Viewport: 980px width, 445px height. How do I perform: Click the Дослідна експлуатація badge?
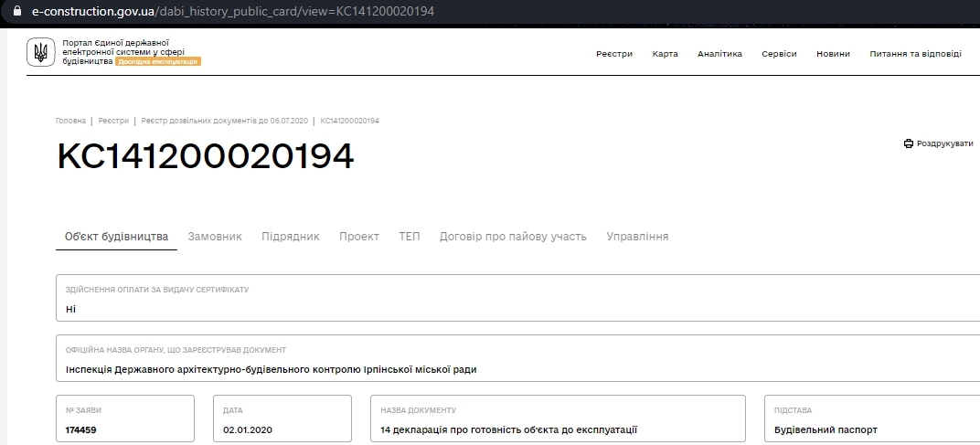coord(157,61)
